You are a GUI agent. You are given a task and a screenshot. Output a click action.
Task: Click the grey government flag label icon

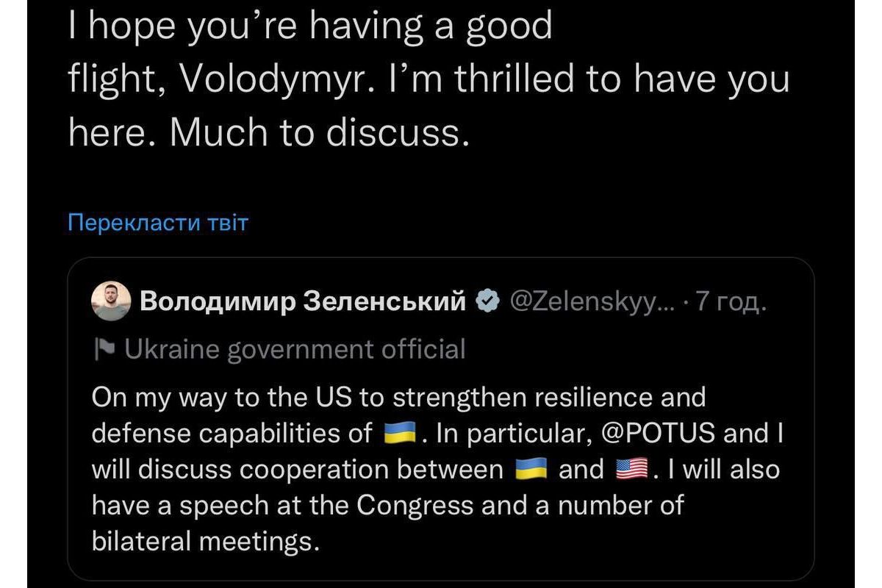(104, 349)
